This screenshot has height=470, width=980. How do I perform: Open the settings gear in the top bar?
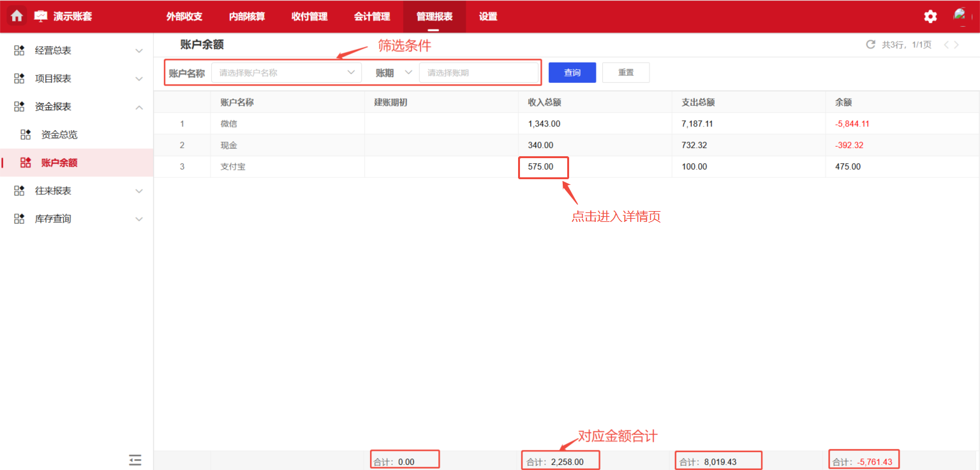pos(930,16)
